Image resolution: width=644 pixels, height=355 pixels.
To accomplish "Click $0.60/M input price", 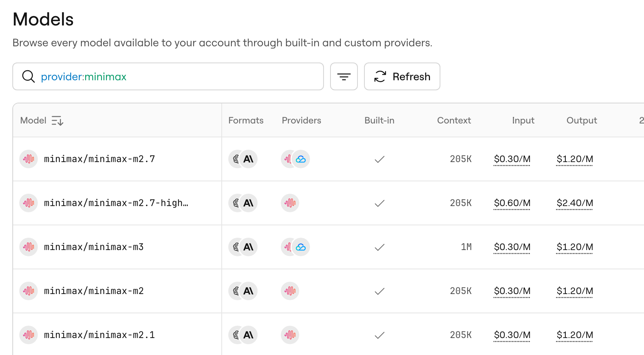I will tap(512, 203).
